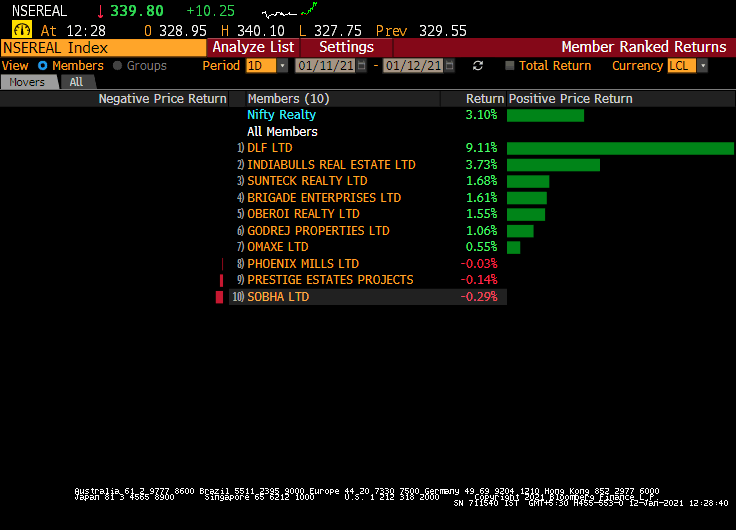Open the Currency LCL dropdown

[x=702, y=66]
